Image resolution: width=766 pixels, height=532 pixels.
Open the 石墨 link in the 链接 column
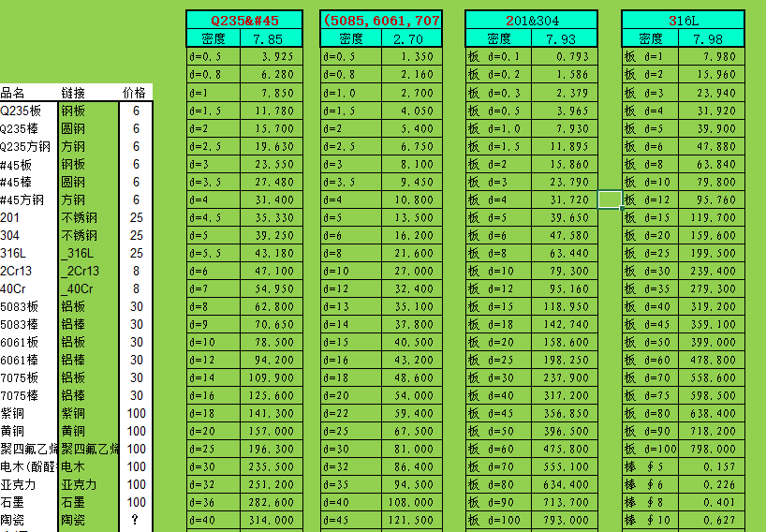pyautogui.click(x=73, y=503)
